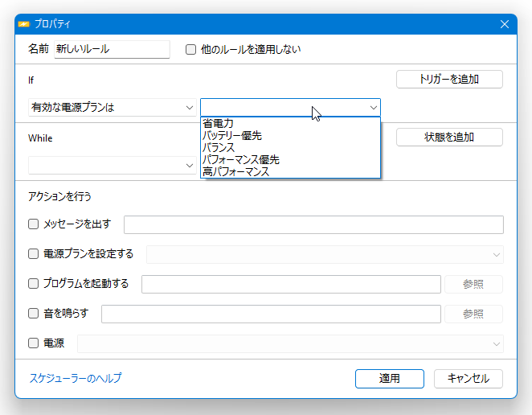Close the プロパティ dialog window
Screen dimensions: 532x415
click(505, 24)
